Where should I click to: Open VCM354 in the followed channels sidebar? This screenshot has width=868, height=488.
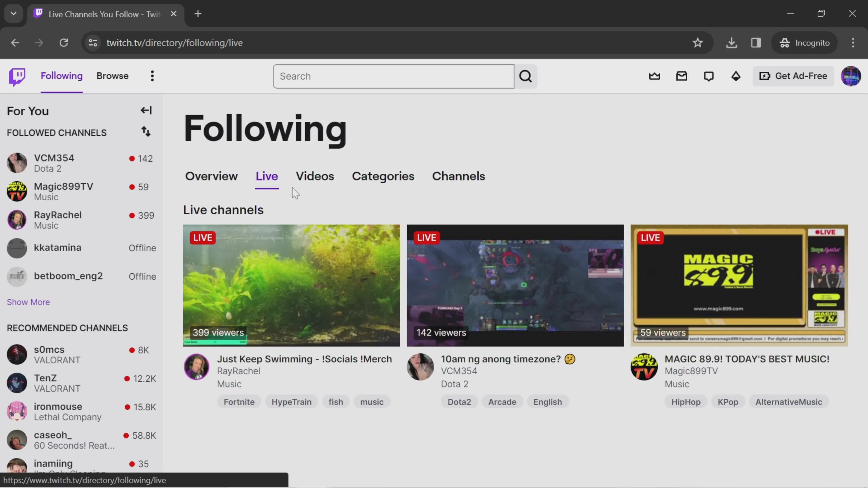(81, 163)
